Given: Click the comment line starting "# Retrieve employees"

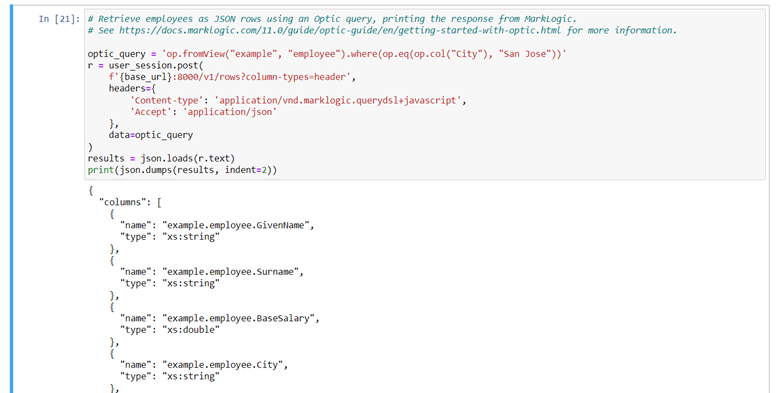Looking at the screenshot, I should coord(332,19).
